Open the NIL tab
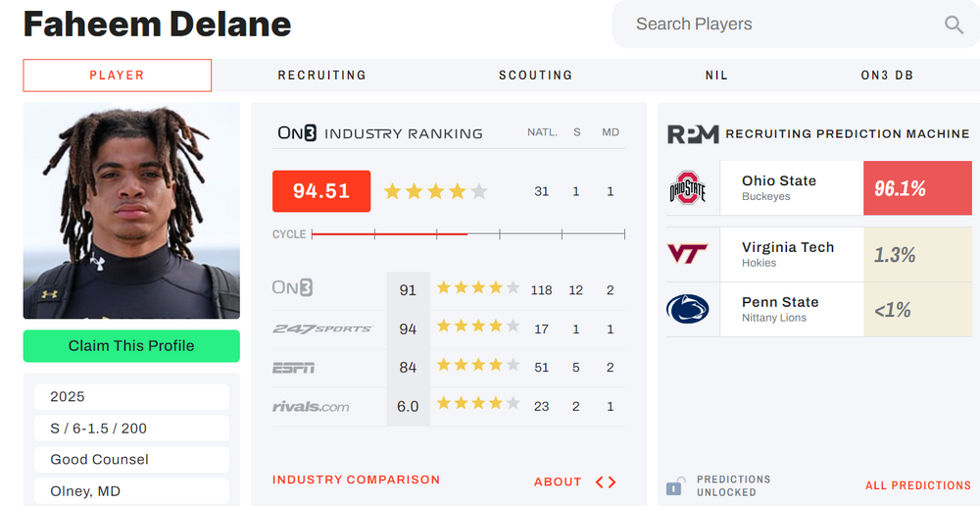 point(716,76)
